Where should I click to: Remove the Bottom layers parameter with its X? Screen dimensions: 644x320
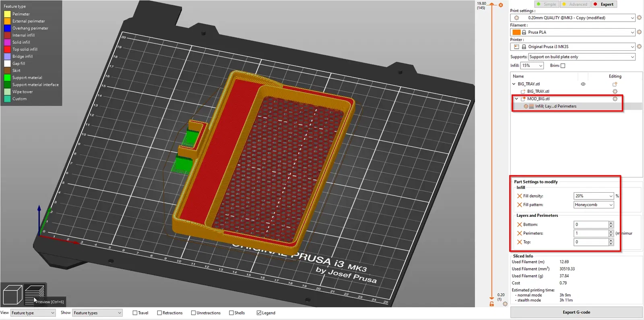click(519, 224)
